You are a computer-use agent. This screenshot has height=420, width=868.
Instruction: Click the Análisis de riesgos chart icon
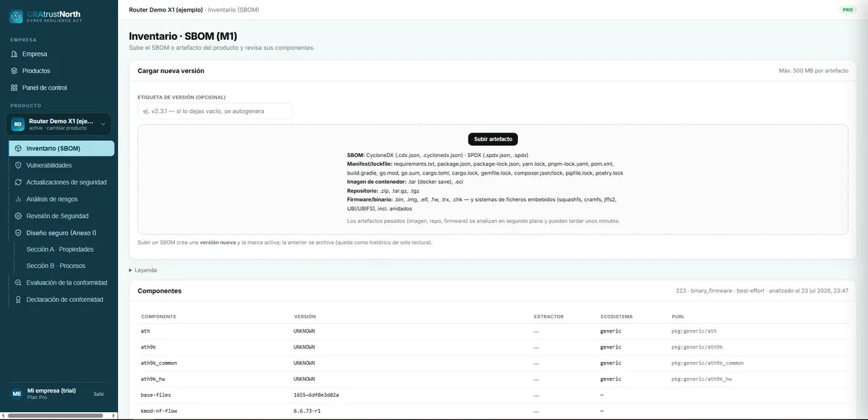click(19, 199)
